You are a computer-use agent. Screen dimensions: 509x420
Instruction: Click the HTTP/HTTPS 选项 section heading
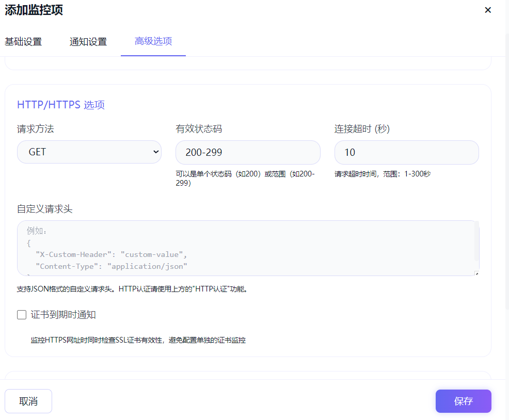[61, 105]
